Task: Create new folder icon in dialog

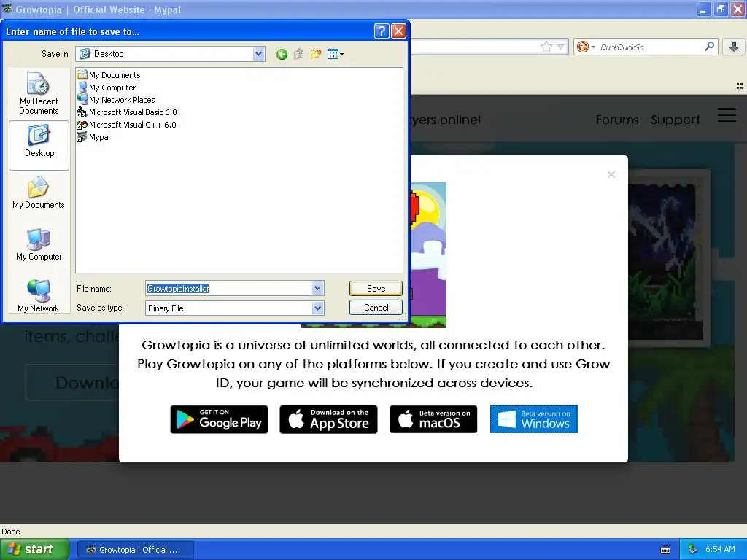Action: pos(315,54)
